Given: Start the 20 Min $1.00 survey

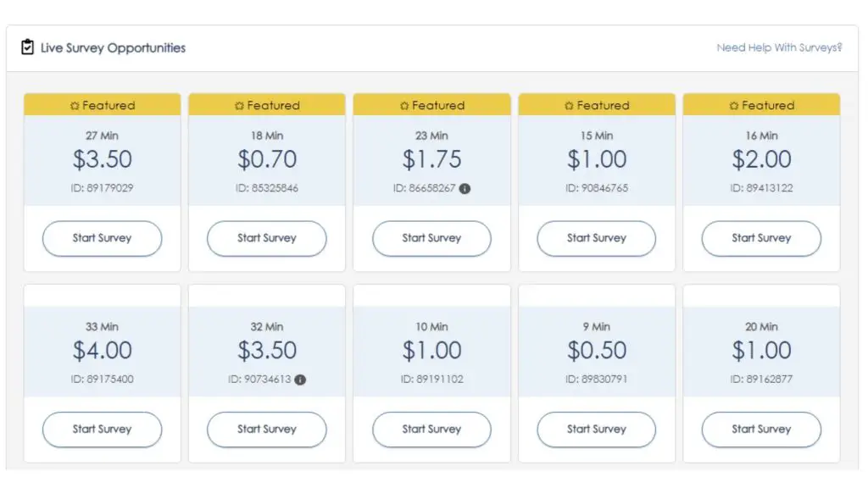Looking at the screenshot, I should click(x=761, y=430).
